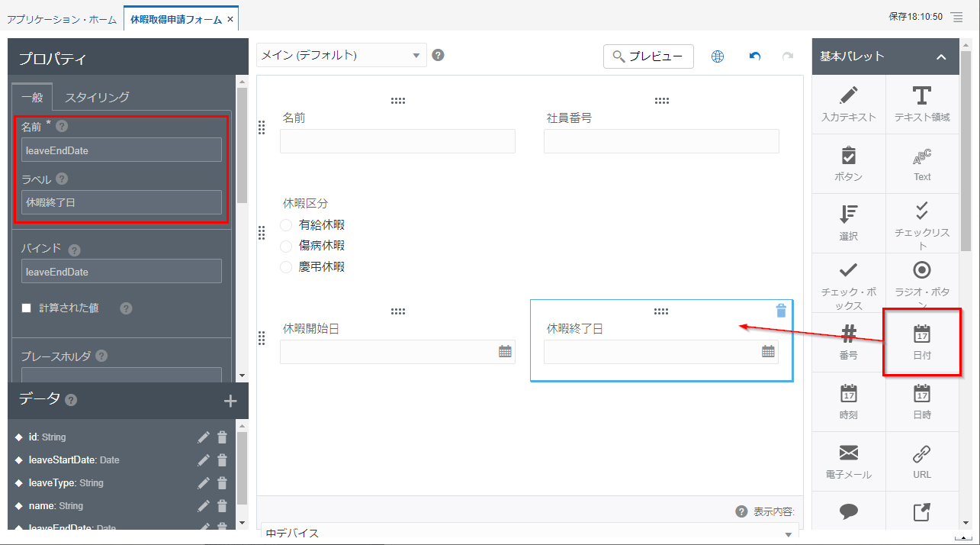980x545 pixels.
Task: Open the 中デバイス device dropdown
Action: tap(529, 534)
